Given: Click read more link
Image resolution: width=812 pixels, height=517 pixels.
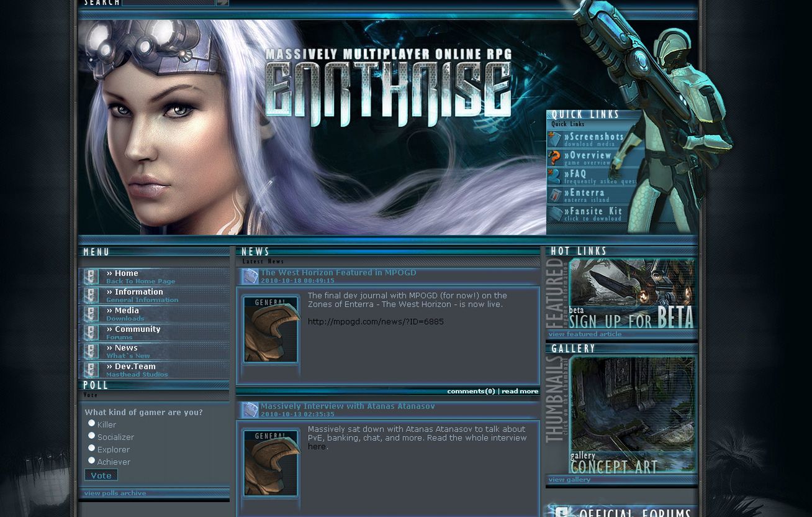Looking at the screenshot, I should click(x=520, y=391).
